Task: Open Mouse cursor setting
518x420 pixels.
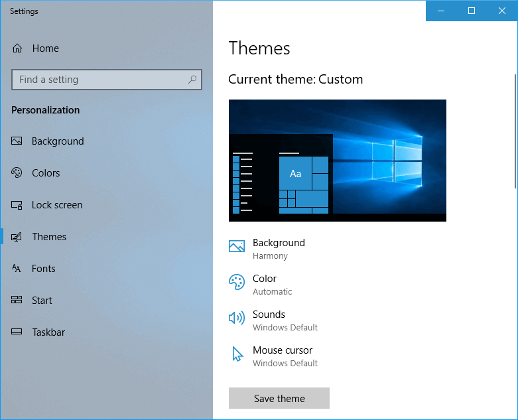Action: pos(273,356)
